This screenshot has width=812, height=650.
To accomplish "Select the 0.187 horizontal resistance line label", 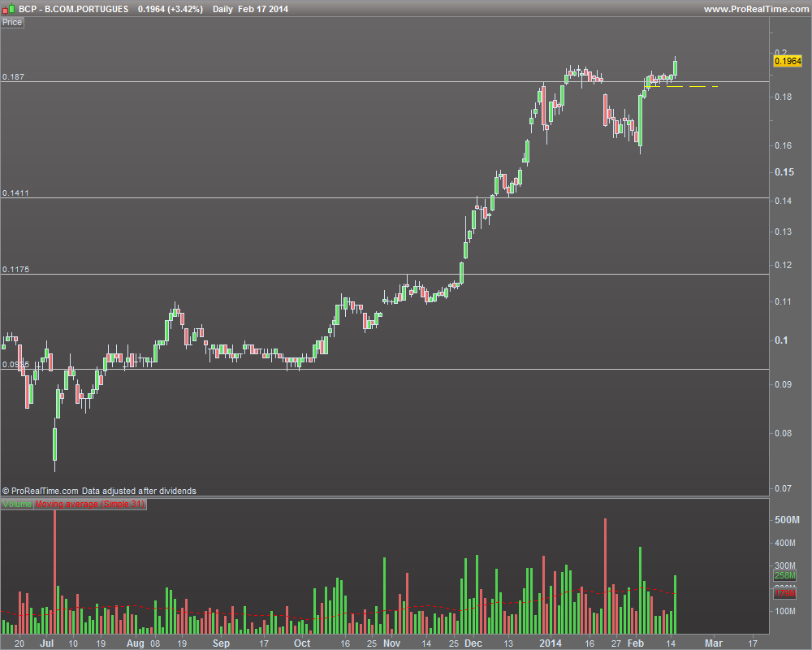I will [14, 76].
